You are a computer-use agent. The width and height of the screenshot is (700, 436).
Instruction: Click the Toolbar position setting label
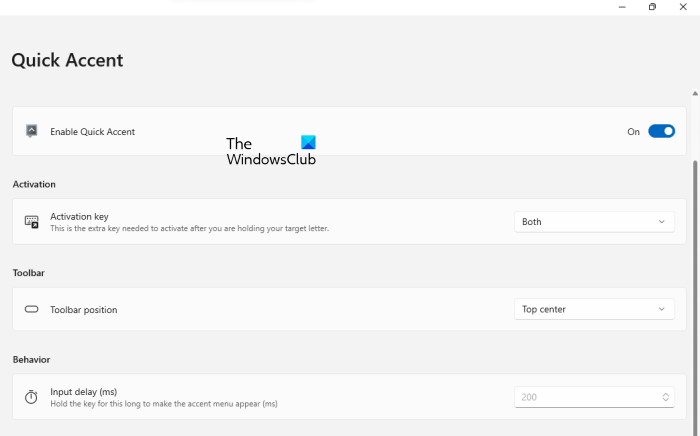coord(84,310)
